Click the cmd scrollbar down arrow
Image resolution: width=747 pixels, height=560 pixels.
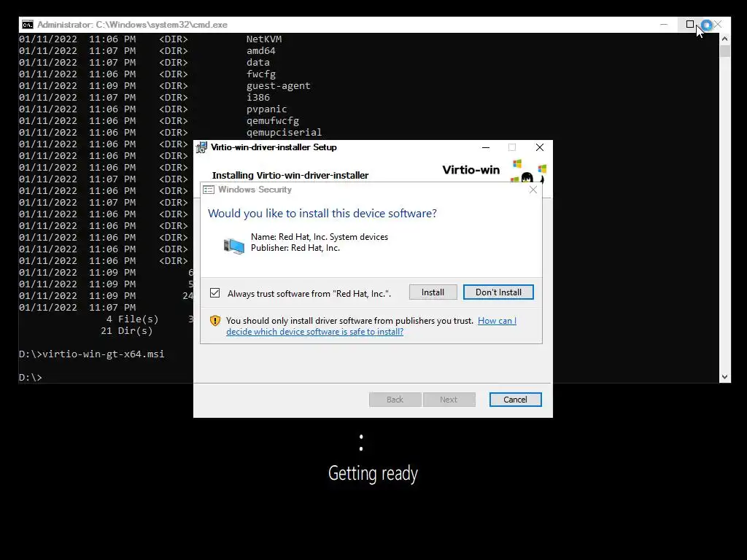(724, 377)
